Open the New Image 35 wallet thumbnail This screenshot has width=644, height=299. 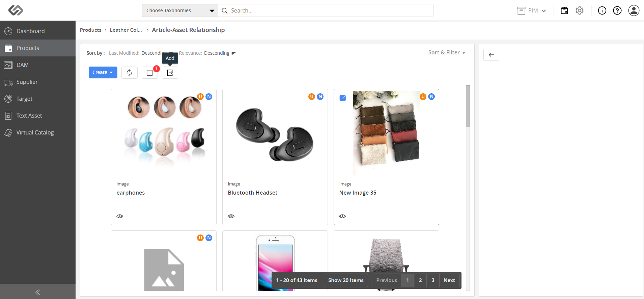[387, 133]
